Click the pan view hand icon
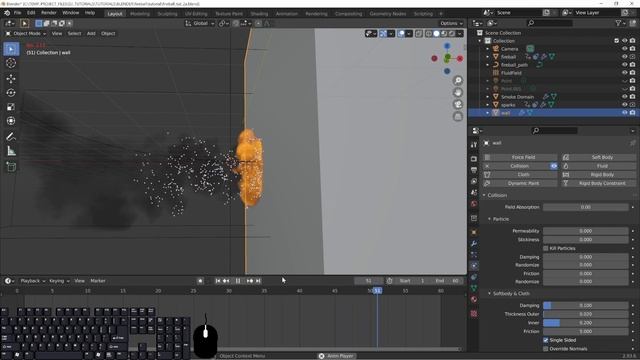This screenshot has width=640, height=360. click(x=458, y=92)
